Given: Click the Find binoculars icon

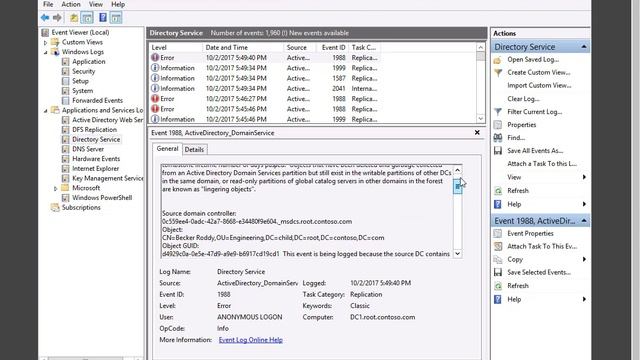Looking at the screenshot, I should pyautogui.click(x=498, y=138).
